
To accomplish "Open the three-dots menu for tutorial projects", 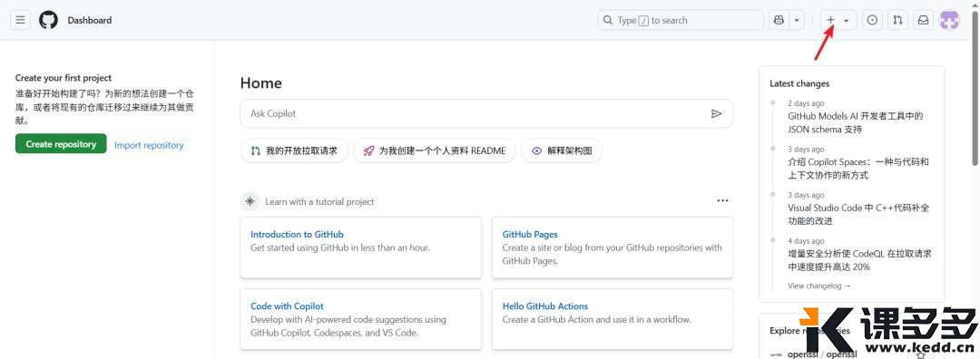I will [x=722, y=201].
